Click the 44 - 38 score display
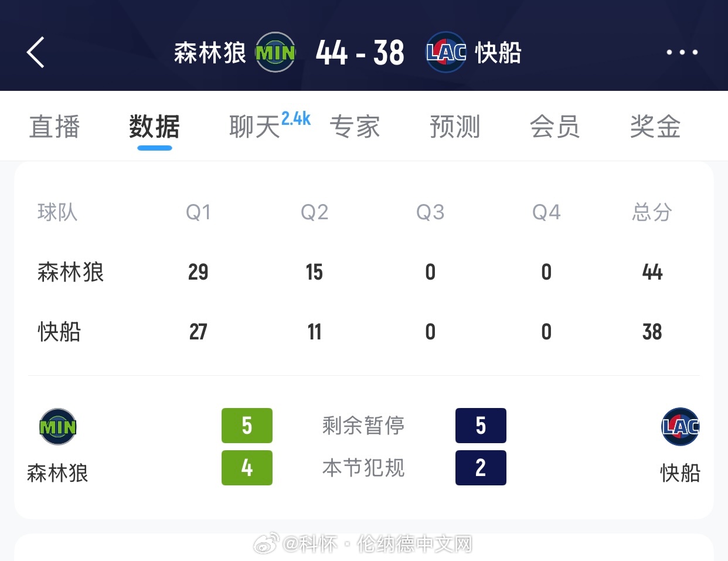The width and height of the screenshot is (728, 561). point(359,53)
